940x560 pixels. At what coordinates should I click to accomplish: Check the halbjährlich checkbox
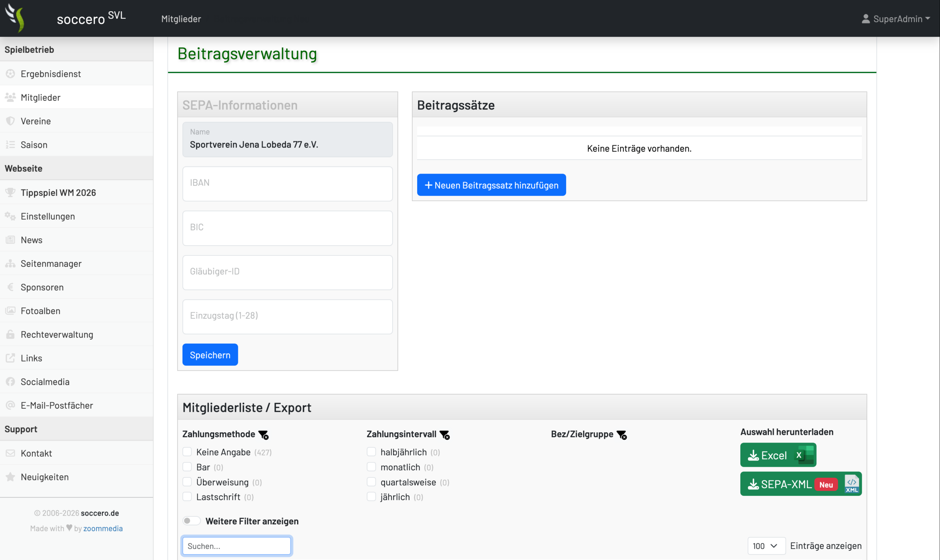(x=372, y=452)
